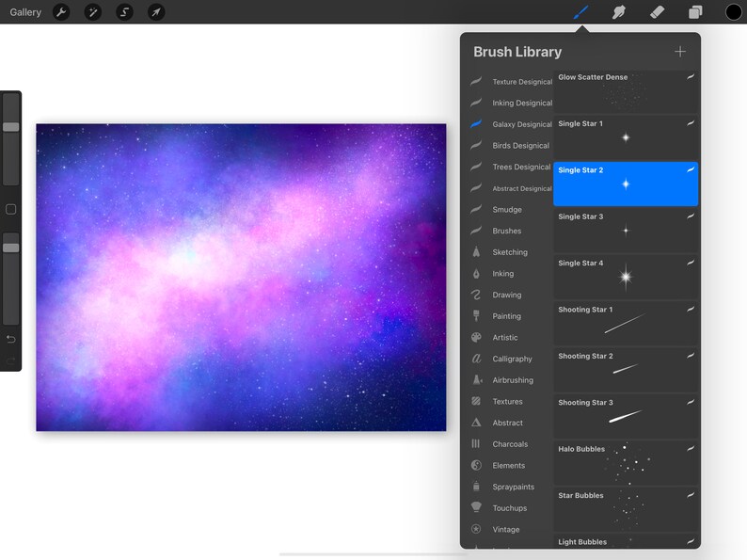Open the Abstract brush set
Viewport: 747px width, 560px height.
511,423
